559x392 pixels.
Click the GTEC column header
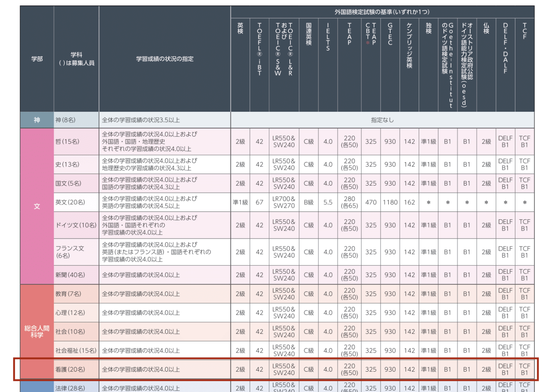point(390,34)
